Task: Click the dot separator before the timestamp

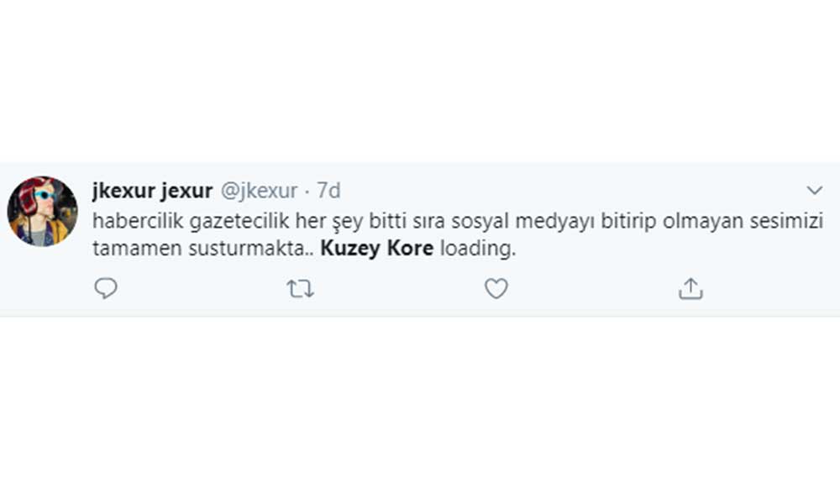Action: pyautogui.click(x=307, y=191)
